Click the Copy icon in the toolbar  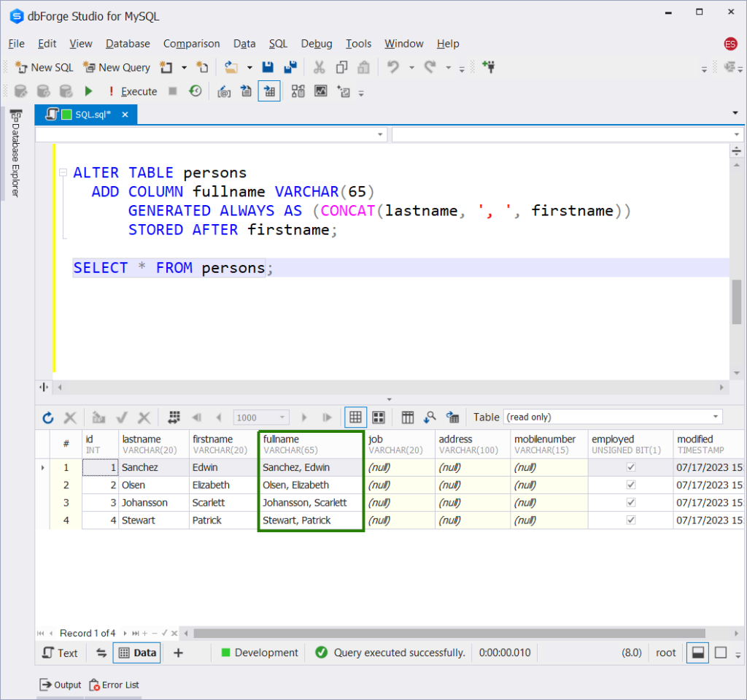[x=341, y=67]
